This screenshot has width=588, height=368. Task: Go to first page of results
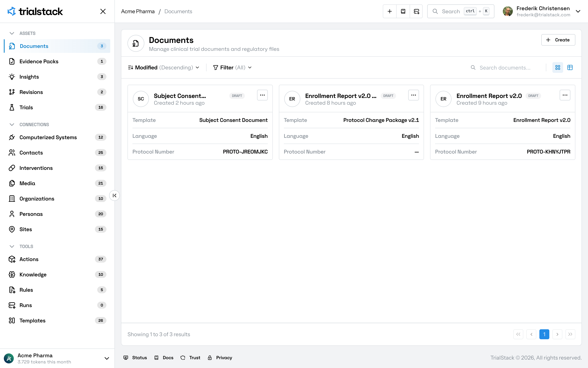(518, 334)
